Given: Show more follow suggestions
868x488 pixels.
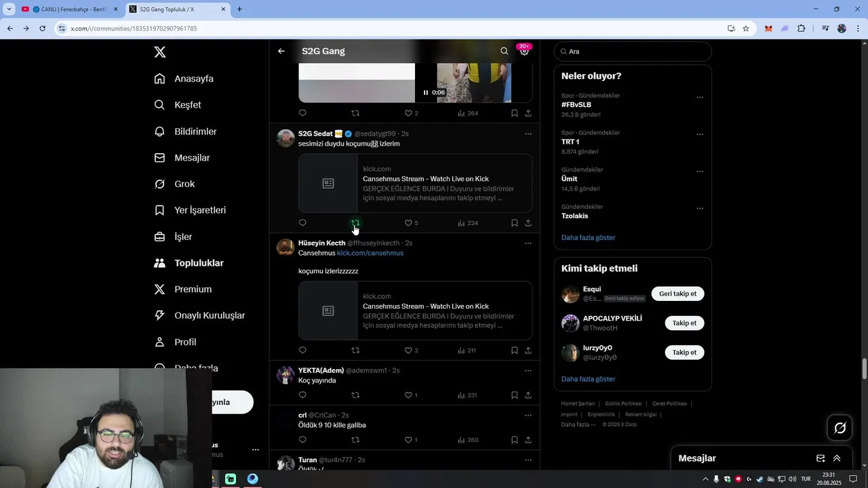Looking at the screenshot, I should tap(588, 379).
